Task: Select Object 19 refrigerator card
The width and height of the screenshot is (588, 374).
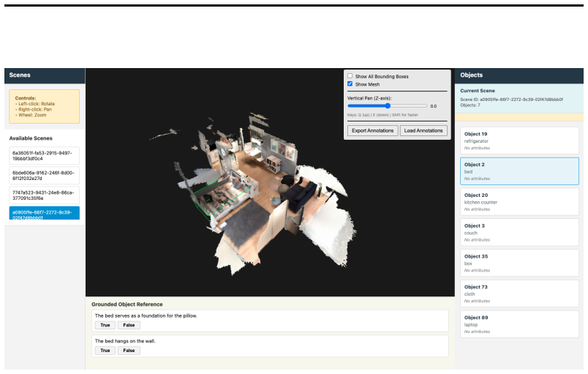Action: [519, 141]
